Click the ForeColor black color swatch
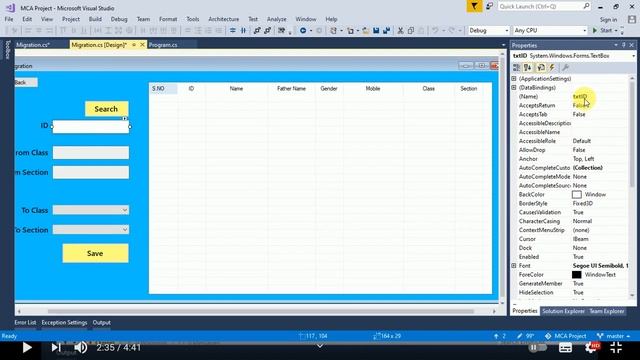Image resolution: width=640 pixels, height=360 pixels. pos(577,275)
